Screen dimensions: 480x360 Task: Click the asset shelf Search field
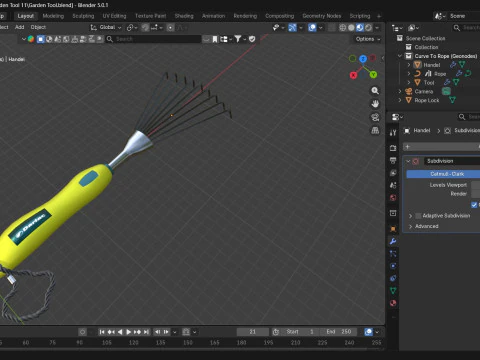[153, 39]
